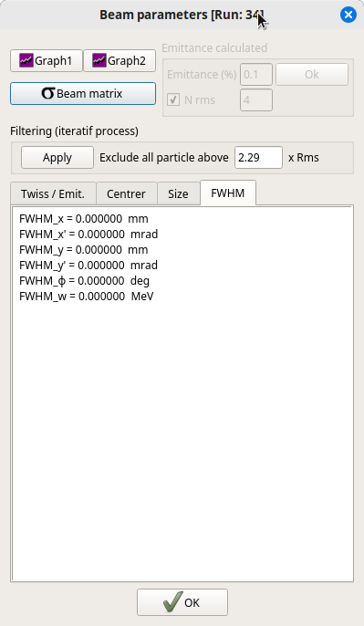The width and height of the screenshot is (364, 626).
Task: Toggle the N rms checkbox
Action: tap(173, 99)
